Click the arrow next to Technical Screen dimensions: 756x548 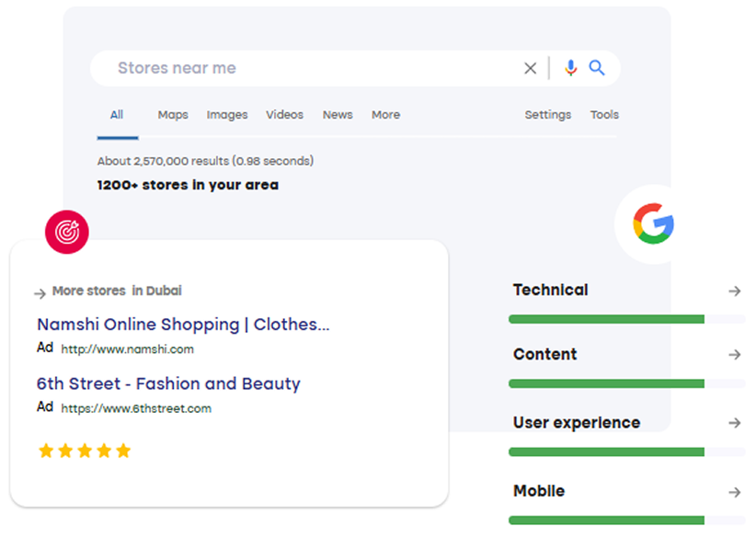point(734,291)
